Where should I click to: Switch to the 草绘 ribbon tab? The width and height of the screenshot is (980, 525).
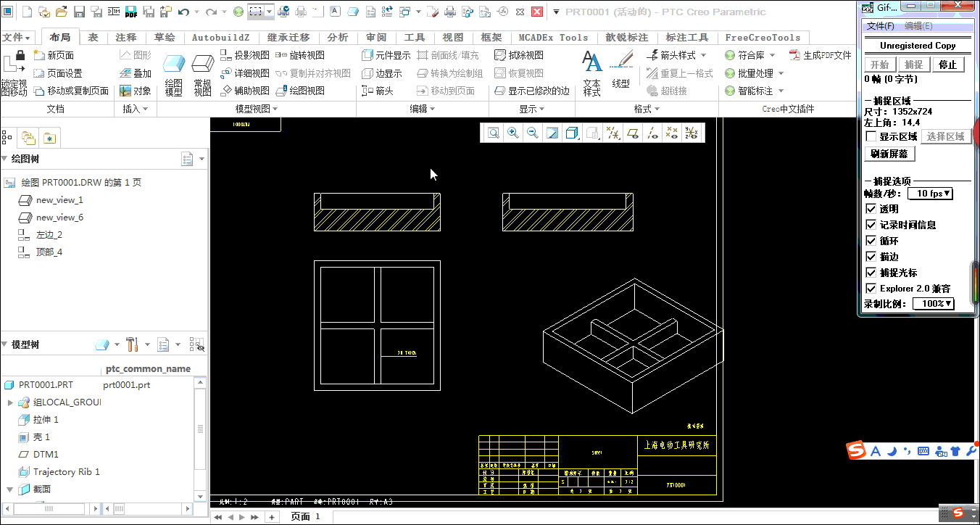click(x=164, y=38)
